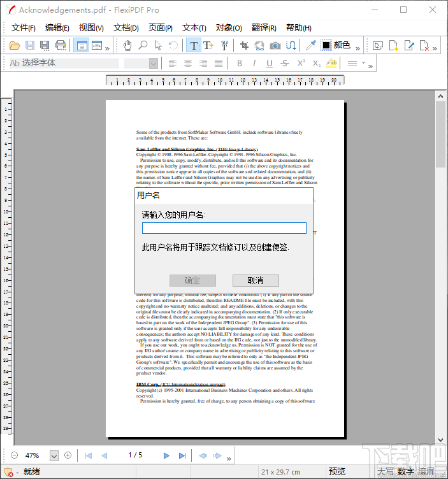The width and height of the screenshot is (448, 479).
Task: Click the camera Snapshot tool
Action: [x=275, y=45]
